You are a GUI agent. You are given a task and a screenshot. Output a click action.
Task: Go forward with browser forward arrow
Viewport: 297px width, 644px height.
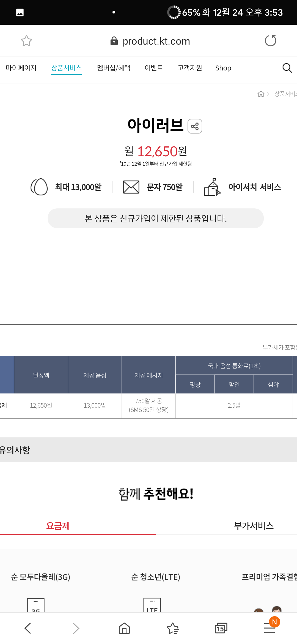[x=76, y=628]
